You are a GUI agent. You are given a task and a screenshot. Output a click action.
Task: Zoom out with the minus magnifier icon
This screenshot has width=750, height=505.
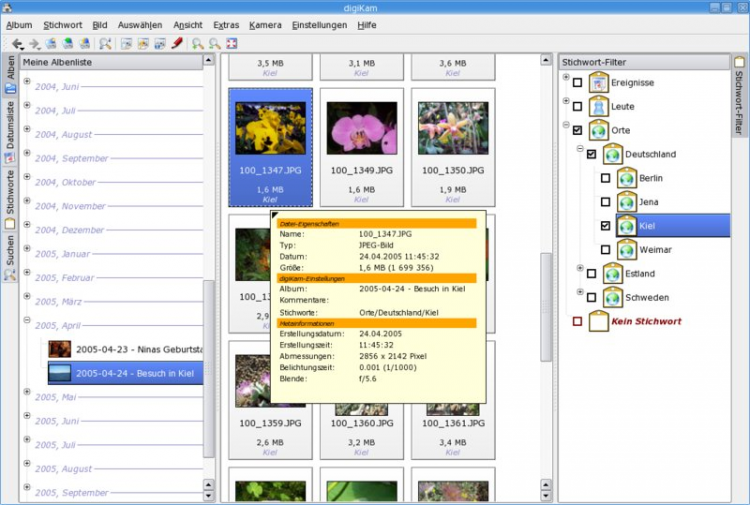pyautogui.click(x=215, y=44)
